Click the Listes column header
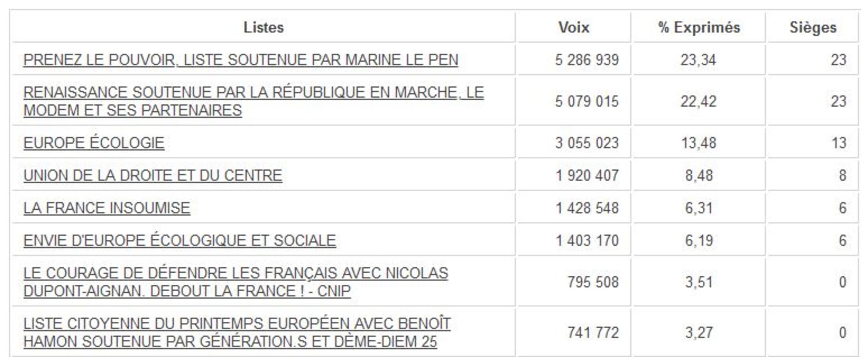This screenshot has width=868, height=357. pos(264,27)
